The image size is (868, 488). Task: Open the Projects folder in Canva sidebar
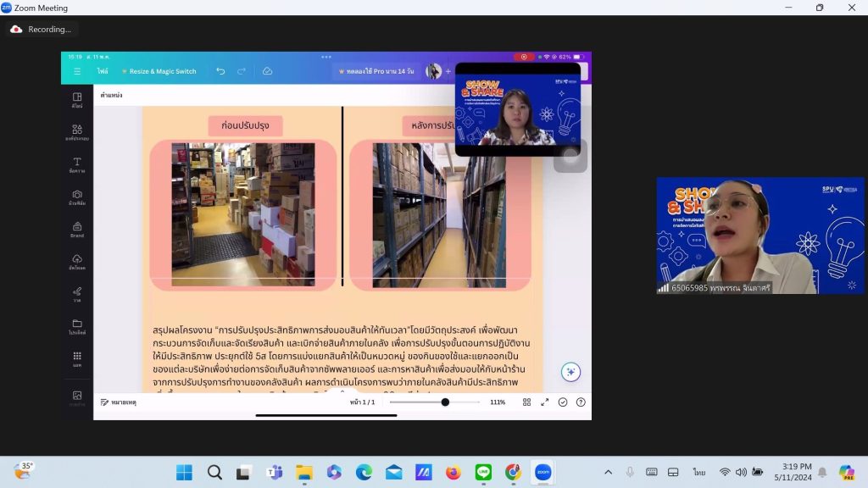(x=77, y=326)
